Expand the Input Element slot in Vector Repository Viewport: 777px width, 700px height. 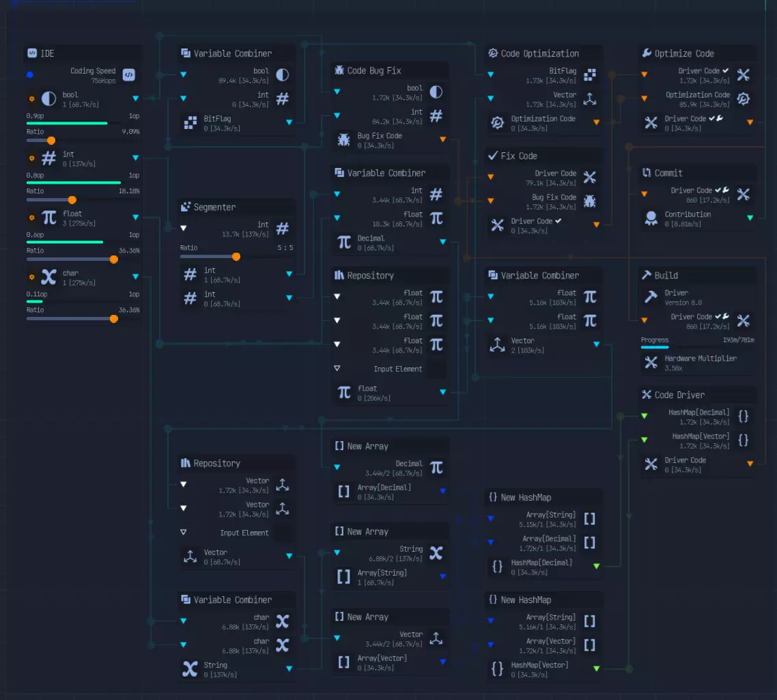click(x=184, y=532)
